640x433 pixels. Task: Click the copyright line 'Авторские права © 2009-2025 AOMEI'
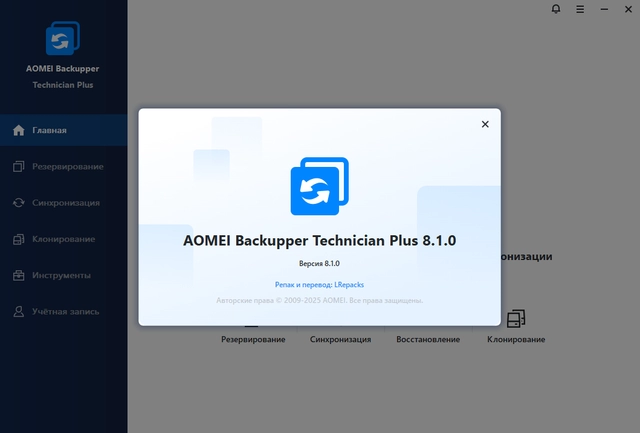pyautogui.click(x=281, y=300)
